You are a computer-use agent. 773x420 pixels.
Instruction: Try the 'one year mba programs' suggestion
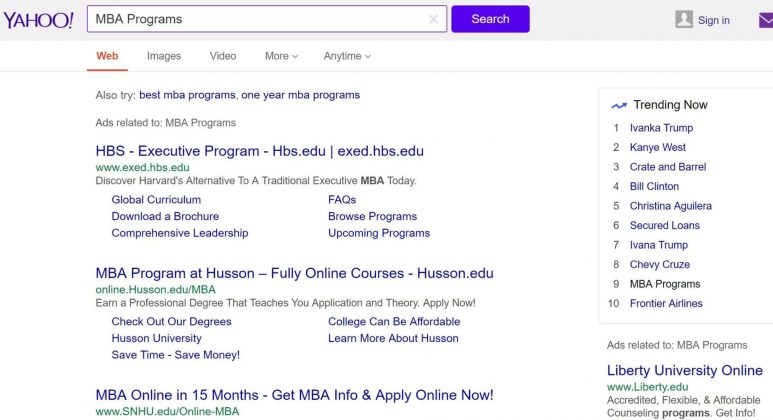tap(300, 95)
